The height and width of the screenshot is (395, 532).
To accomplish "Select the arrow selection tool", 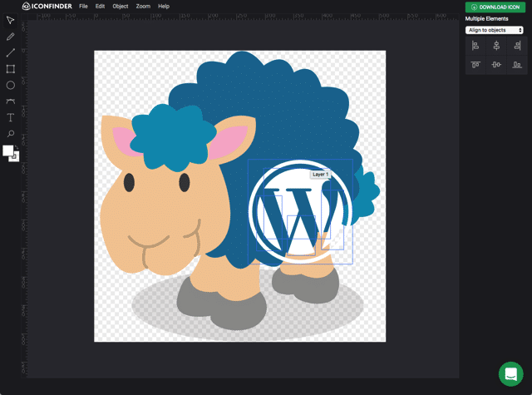I will [x=10, y=21].
